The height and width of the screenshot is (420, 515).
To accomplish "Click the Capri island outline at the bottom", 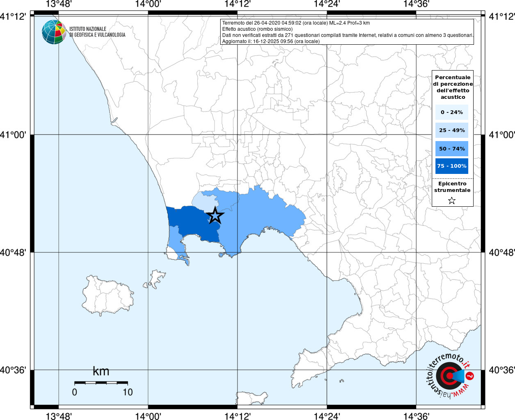I will (x=252, y=398).
